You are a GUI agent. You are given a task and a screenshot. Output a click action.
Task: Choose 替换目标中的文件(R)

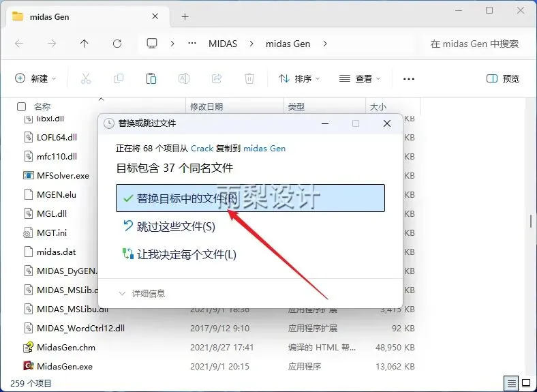coord(250,198)
